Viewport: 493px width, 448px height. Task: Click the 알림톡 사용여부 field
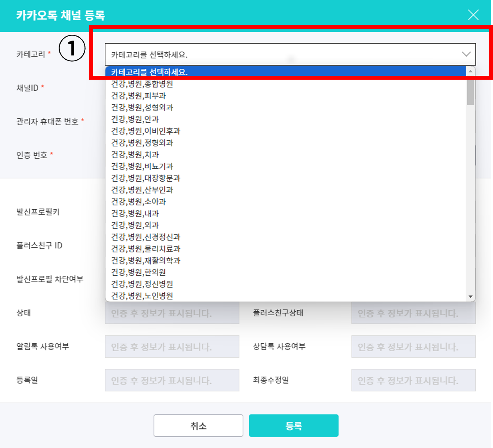click(x=172, y=346)
